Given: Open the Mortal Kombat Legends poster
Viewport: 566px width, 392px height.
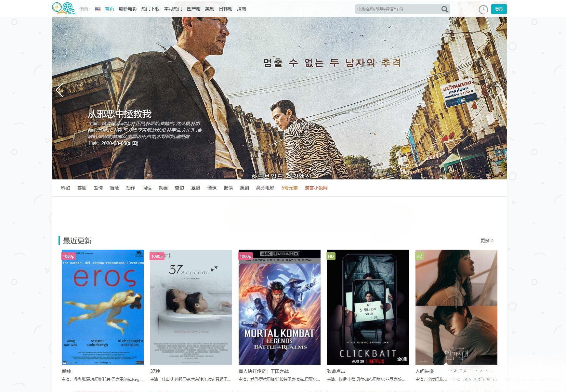Looking at the screenshot, I should tap(279, 307).
